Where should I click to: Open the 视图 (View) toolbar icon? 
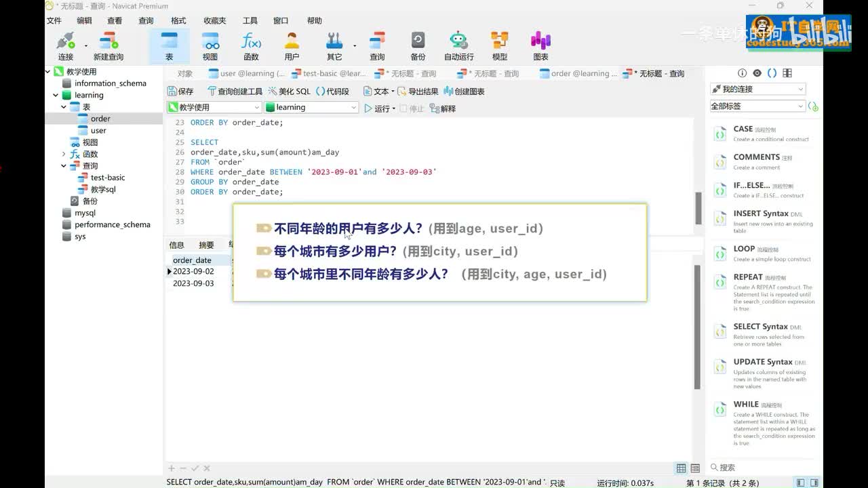pyautogui.click(x=210, y=46)
